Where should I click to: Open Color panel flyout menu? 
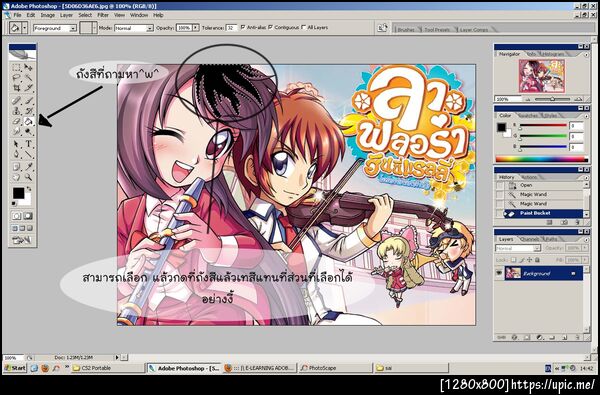pyautogui.click(x=586, y=116)
